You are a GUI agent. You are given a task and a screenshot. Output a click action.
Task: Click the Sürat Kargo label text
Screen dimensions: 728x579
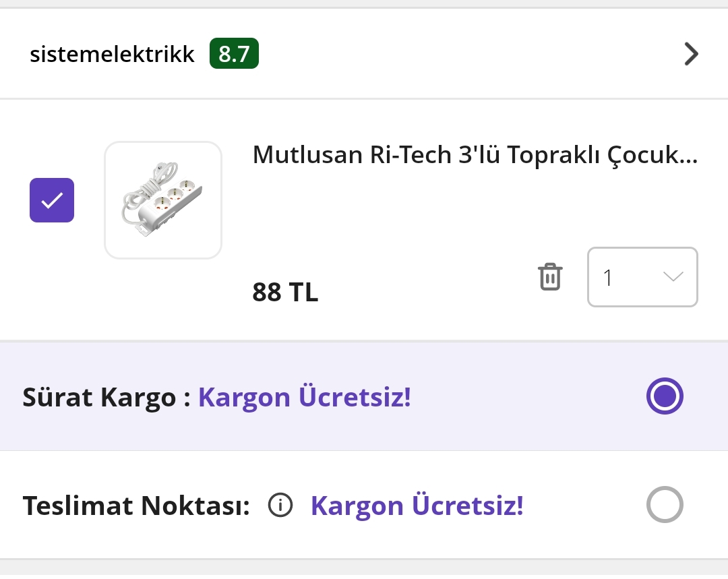click(99, 397)
